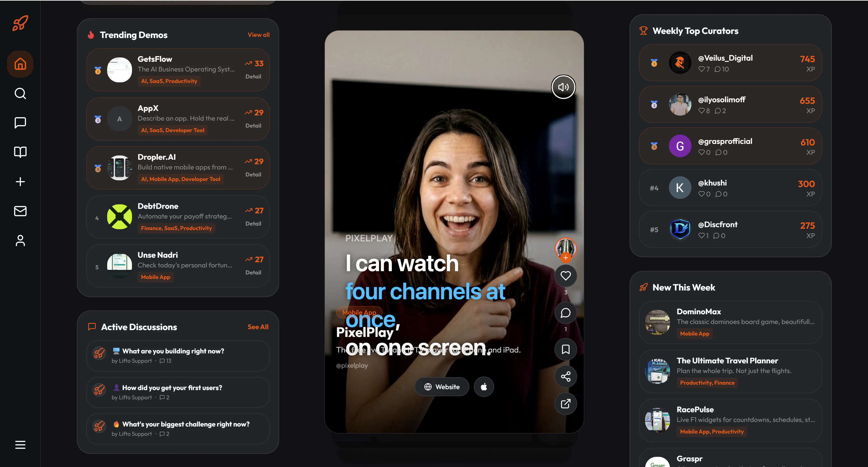Like the PixelPlay demo with heart icon

pos(566,276)
